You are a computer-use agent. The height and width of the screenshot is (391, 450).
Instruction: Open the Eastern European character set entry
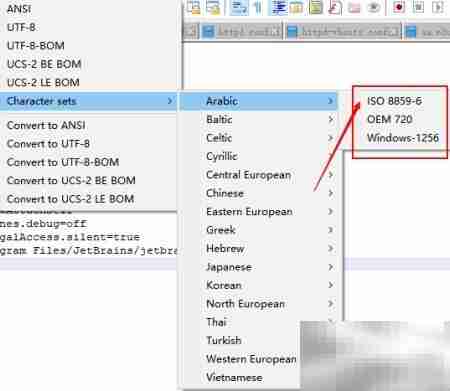[x=259, y=212]
